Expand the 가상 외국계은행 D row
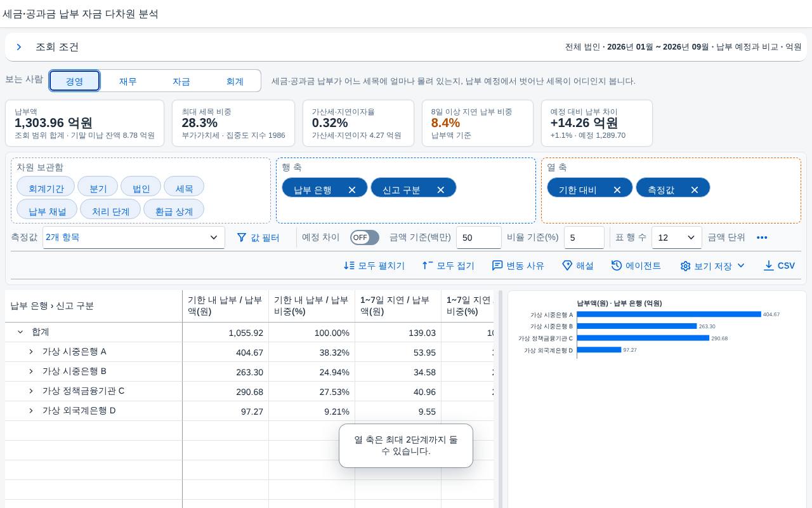 [31, 411]
